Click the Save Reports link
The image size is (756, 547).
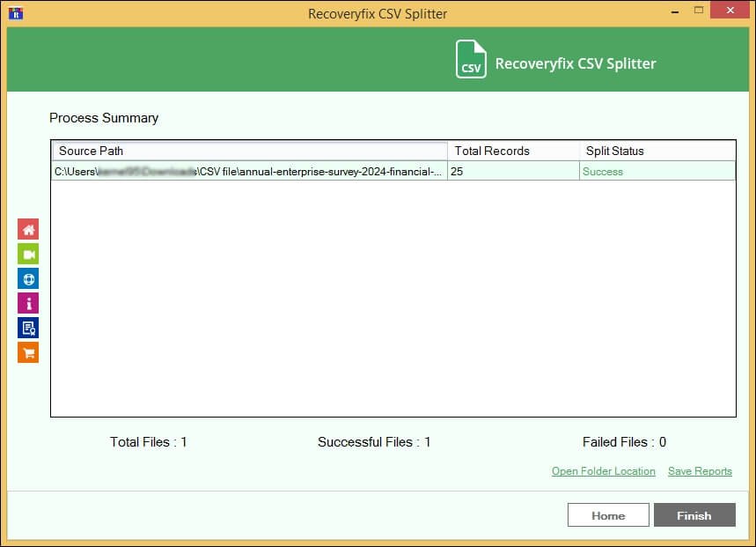pyautogui.click(x=700, y=471)
